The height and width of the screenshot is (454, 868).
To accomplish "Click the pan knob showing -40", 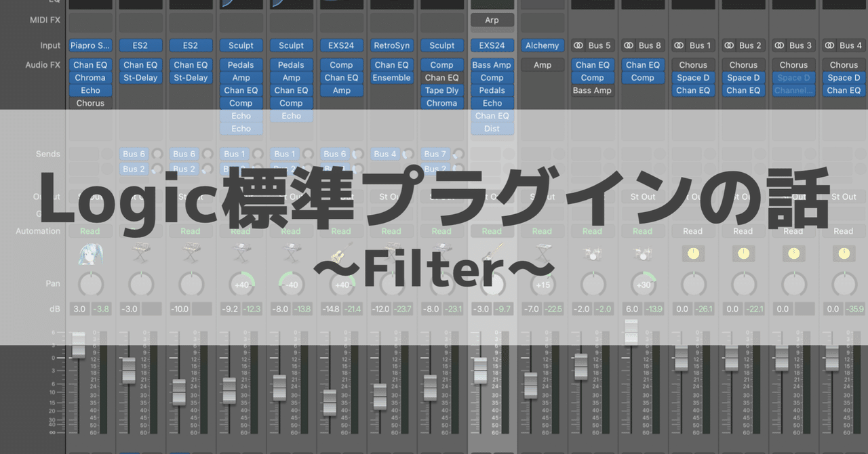I will pyautogui.click(x=291, y=285).
